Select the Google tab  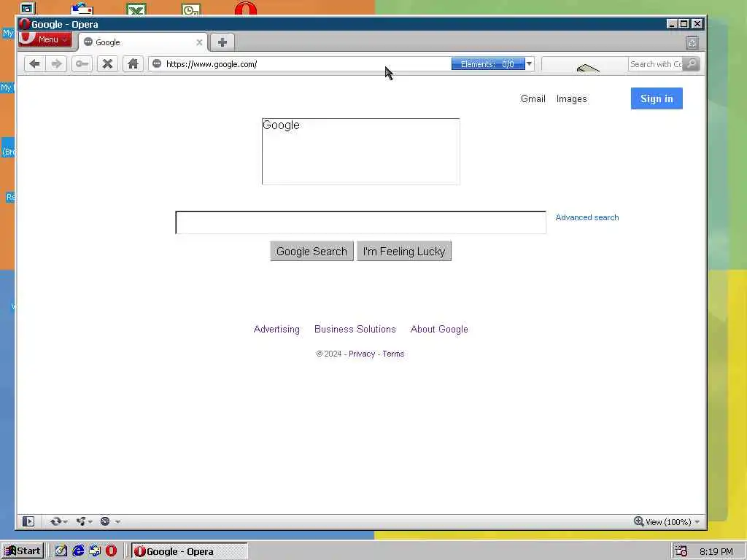(x=143, y=42)
